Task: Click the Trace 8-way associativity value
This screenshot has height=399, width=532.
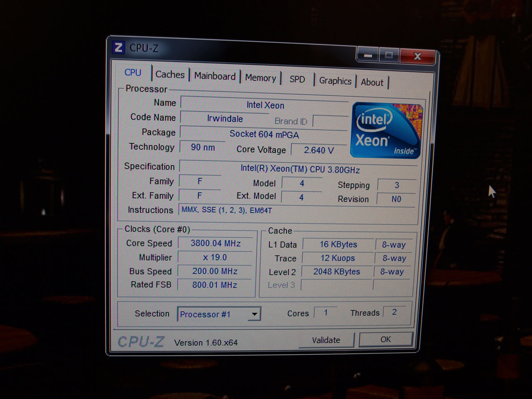Action: pyautogui.click(x=394, y=259)
